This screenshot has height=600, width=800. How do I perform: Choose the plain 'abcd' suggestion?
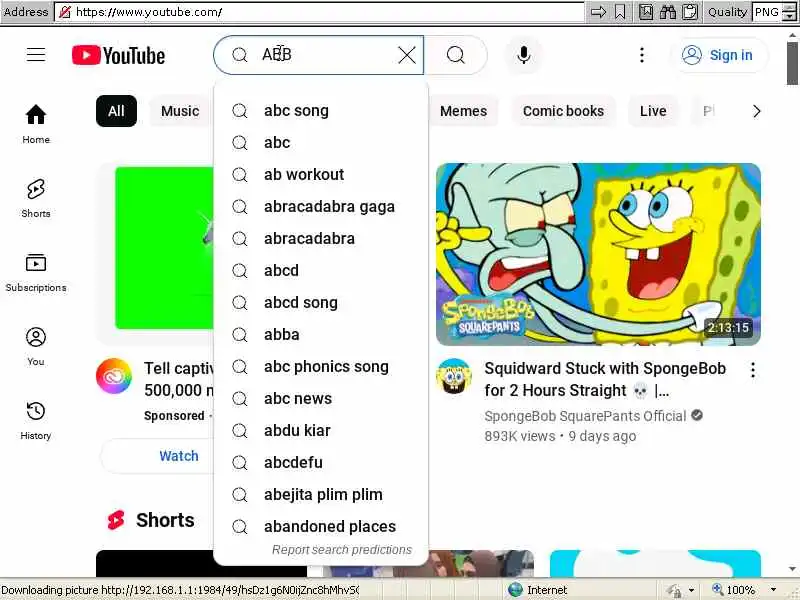[321, 270]
